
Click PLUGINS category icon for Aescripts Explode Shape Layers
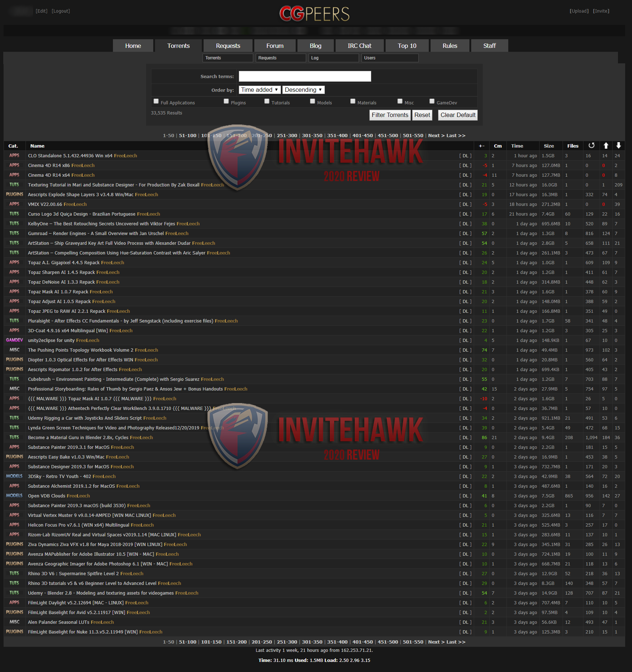pyautogui.click(x=14, y=194)
